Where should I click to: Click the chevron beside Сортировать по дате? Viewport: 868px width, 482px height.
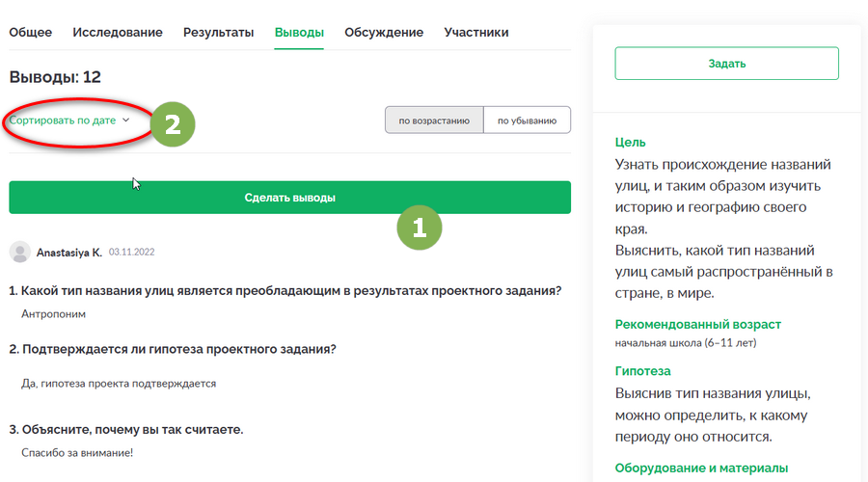pos(125,120)
